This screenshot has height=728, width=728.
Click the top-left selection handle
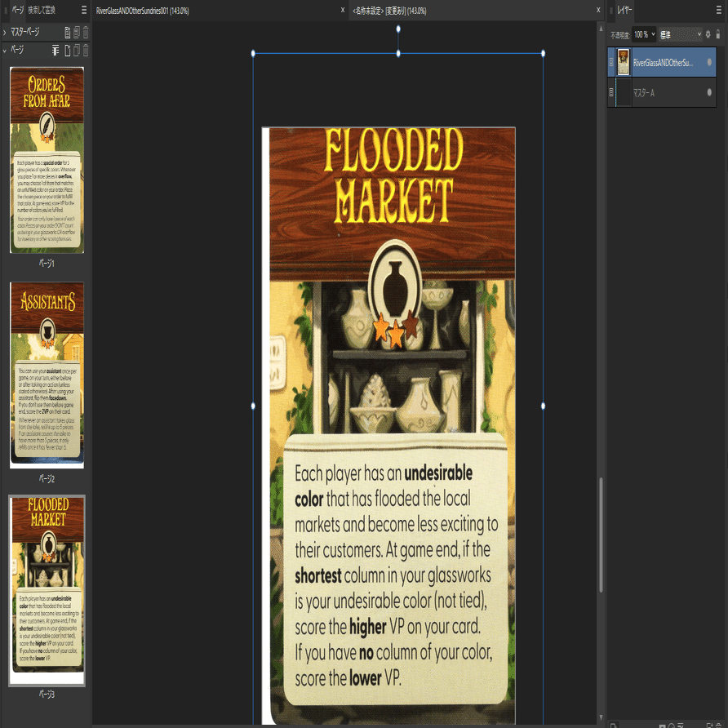[x=253, y=53]
